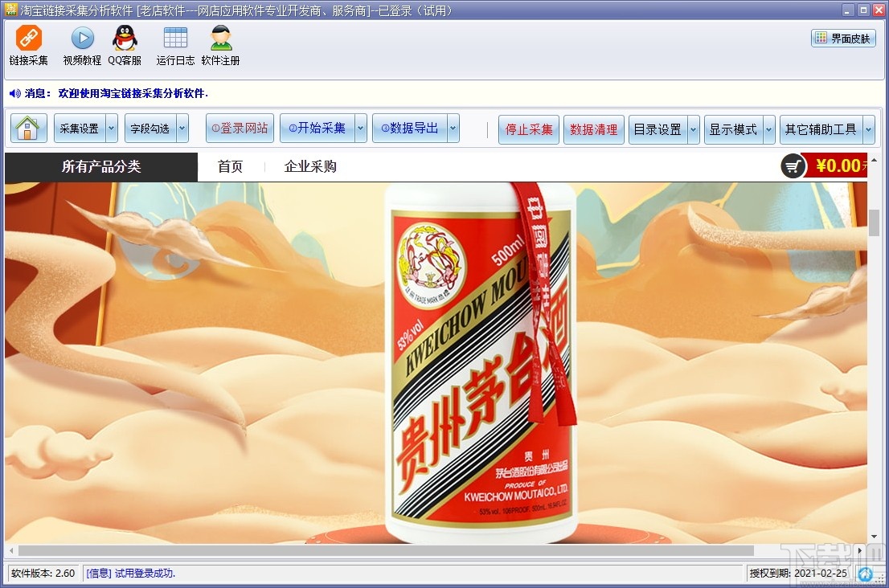Click the home icon on the toolbar
The width and height of the screenshot is (889, 588).
[29, 128]
